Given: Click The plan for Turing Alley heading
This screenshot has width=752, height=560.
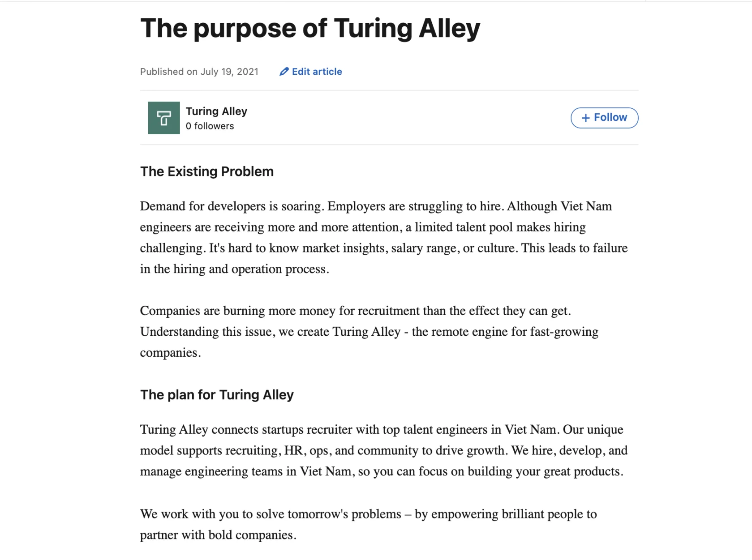Looking at the screenshot, I should pyautogui.click(x=217, y=395).
